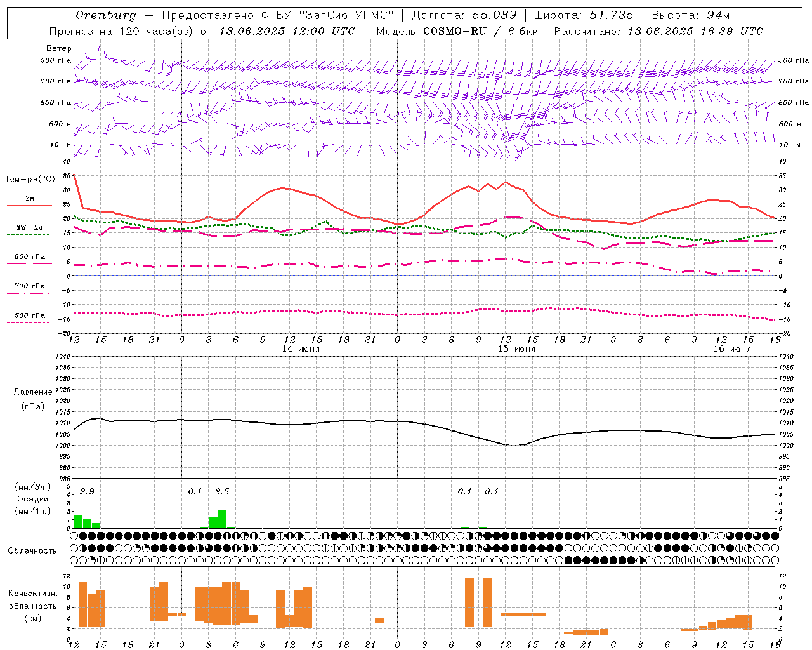Screen dimensions: 812x650
Task: Click the 'Высота: 94м' elevation value
Action: tap(691, 15)
